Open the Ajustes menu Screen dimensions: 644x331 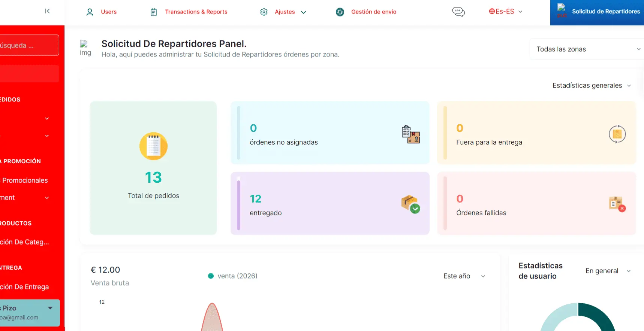click(290, 12)
